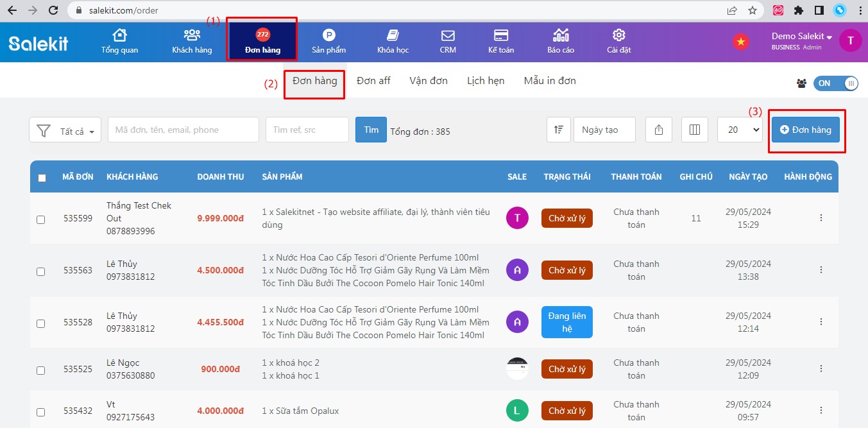Open the Sản phẩm products icon

tap(328, 36)
